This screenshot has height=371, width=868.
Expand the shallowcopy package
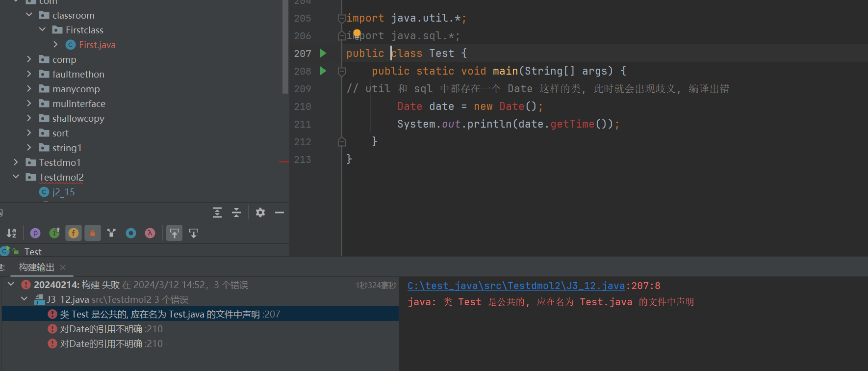29,118
